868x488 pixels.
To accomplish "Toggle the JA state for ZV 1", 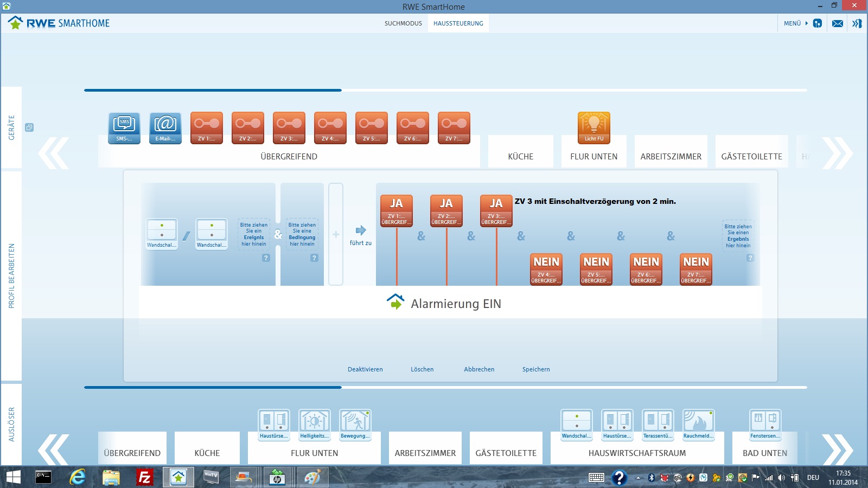I will coord(397,211).
